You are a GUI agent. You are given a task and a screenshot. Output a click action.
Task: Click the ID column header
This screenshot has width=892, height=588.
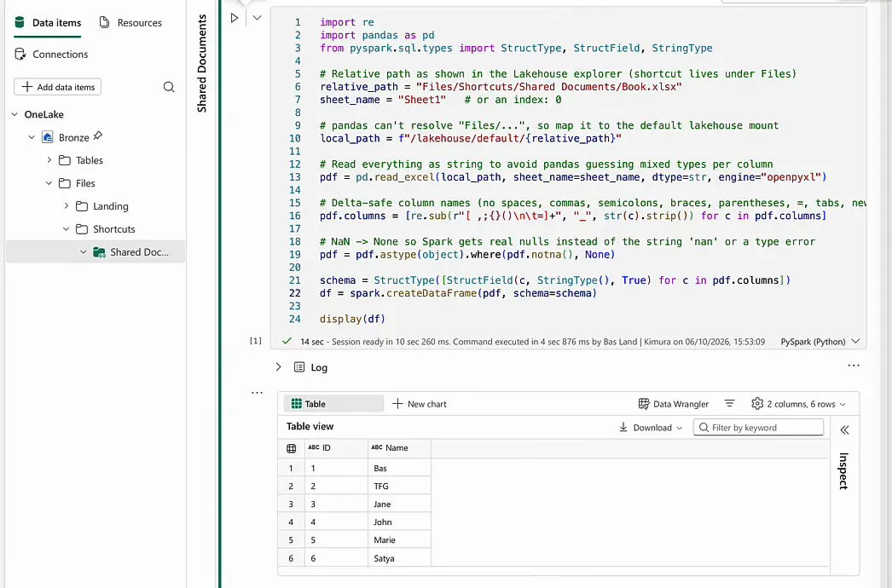[x=336, y=448]
